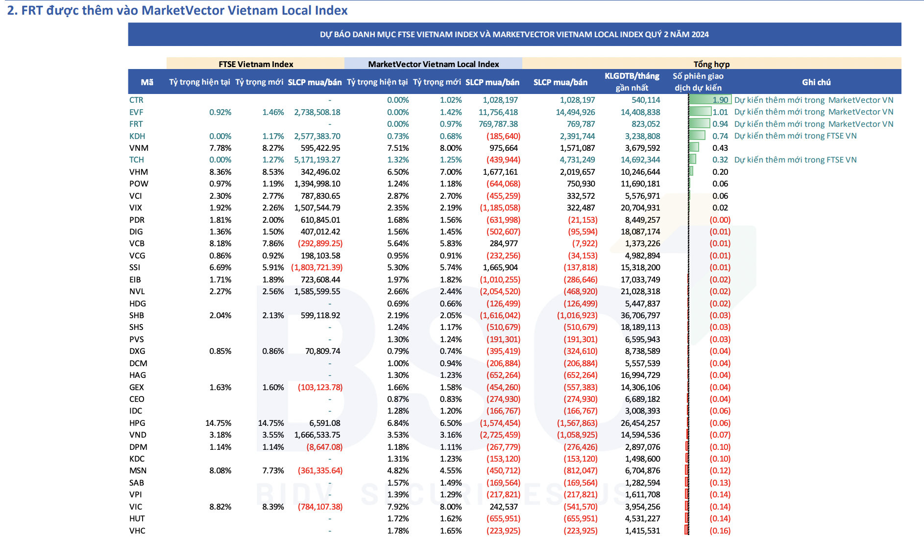Click the TCH ticker code
This screenshot has height=560, width=924.
(137, 160)
